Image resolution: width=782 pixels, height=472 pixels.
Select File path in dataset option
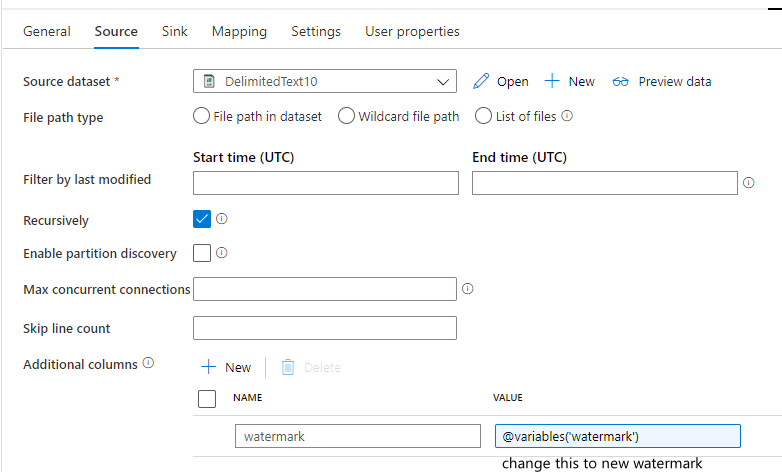(201, 116)
